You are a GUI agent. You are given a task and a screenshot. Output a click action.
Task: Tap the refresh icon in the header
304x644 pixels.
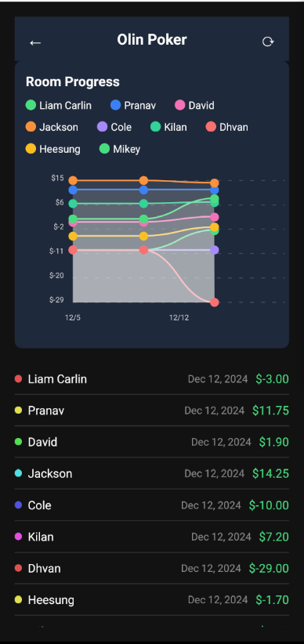click(268, 42)
